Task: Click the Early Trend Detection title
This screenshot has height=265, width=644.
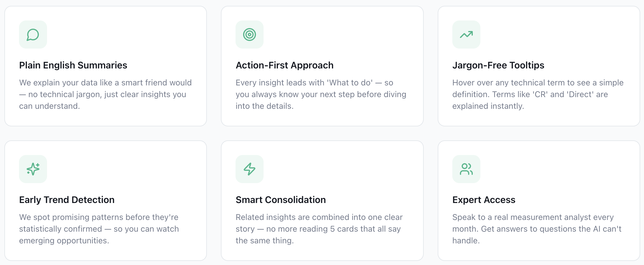Action: (67, 200)
